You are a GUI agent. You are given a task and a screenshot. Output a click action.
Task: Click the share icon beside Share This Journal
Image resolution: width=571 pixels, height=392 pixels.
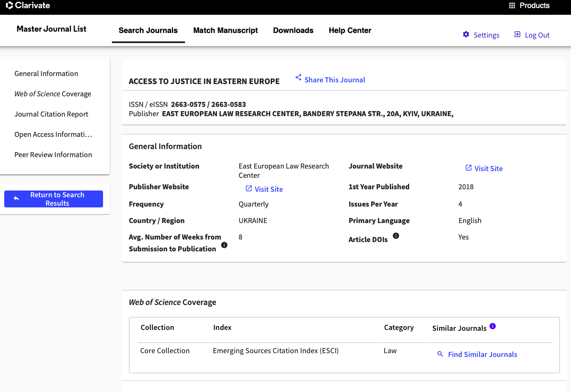coord(298,77)
